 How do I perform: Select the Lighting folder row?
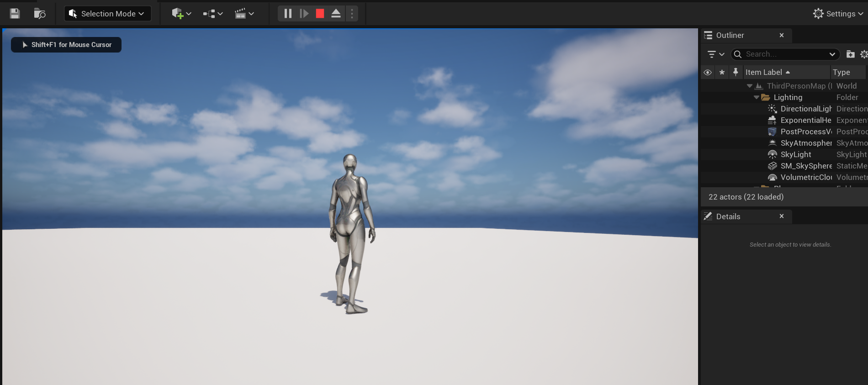coord(784,97)
